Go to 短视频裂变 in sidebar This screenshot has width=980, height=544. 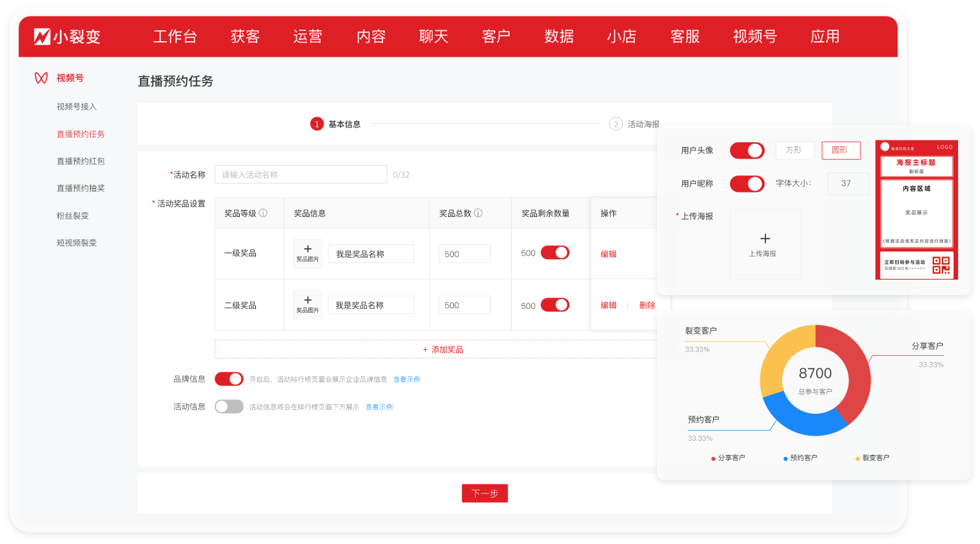coord(77,243)
